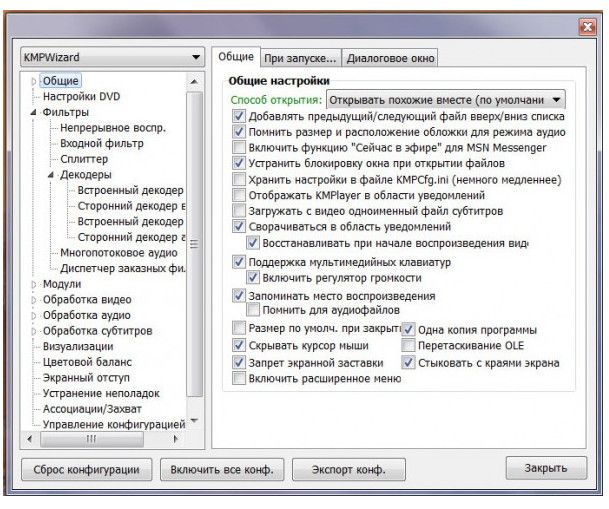Click the tree's horizontal scrollbar thumb

[x=92, y=439]
